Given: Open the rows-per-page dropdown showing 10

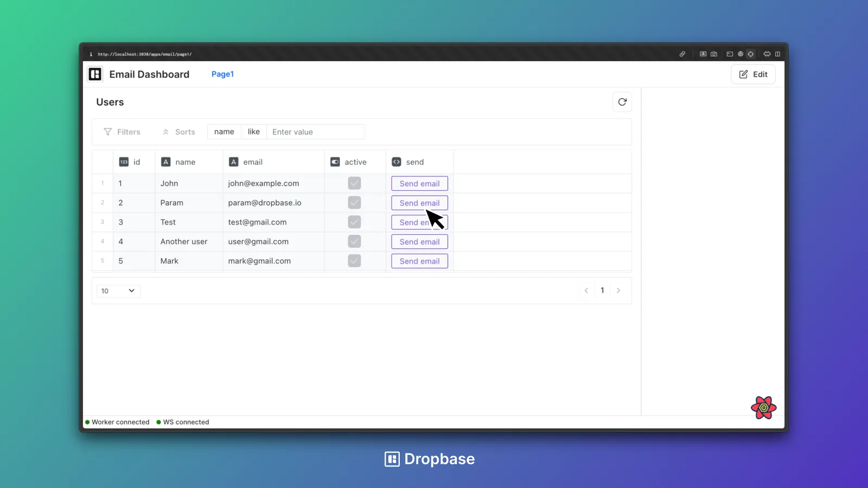Looking at the screenshot, I should 118,291.
